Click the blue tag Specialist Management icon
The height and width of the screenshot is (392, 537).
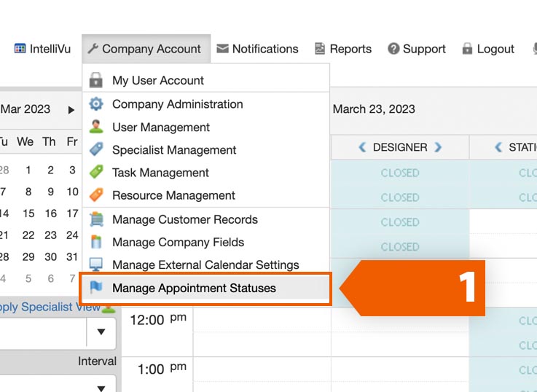(96, 149)
